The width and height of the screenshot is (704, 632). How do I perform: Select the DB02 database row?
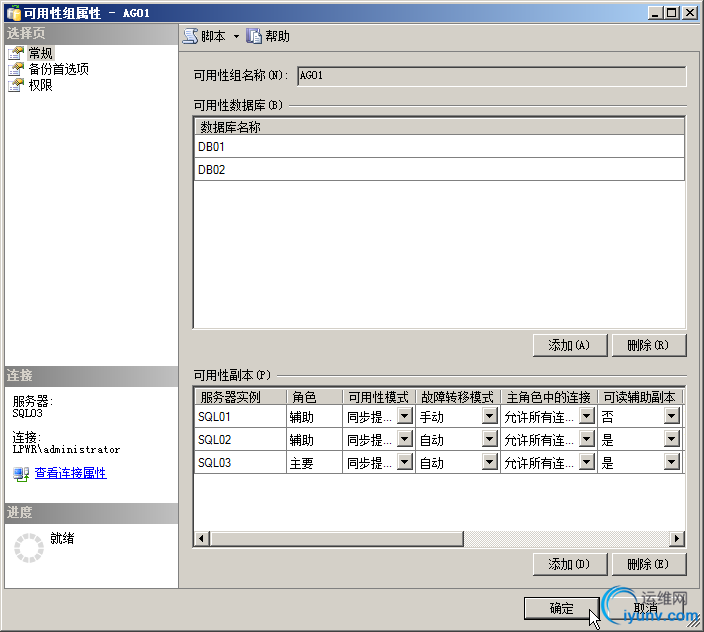(439, 170)
